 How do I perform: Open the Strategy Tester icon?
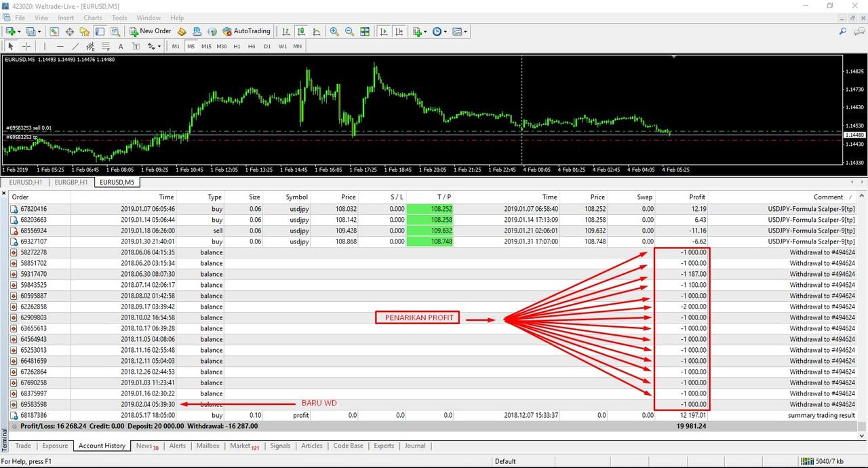pos(115,31)
